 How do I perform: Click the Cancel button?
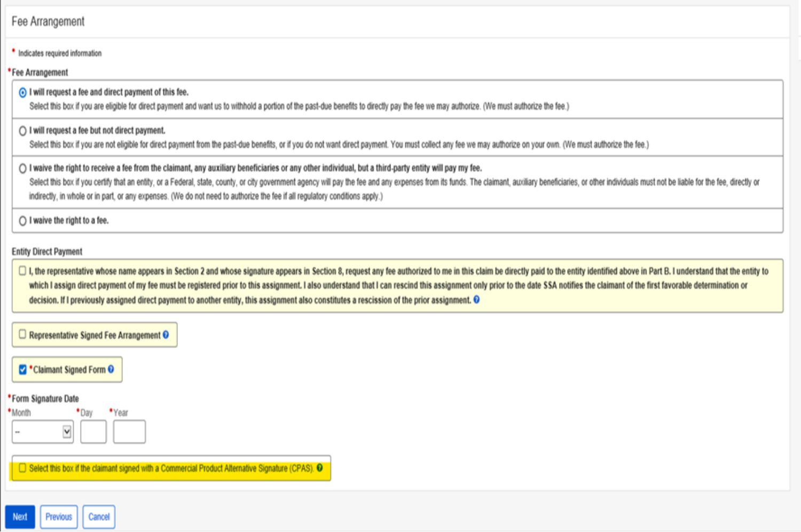point(99,517)
